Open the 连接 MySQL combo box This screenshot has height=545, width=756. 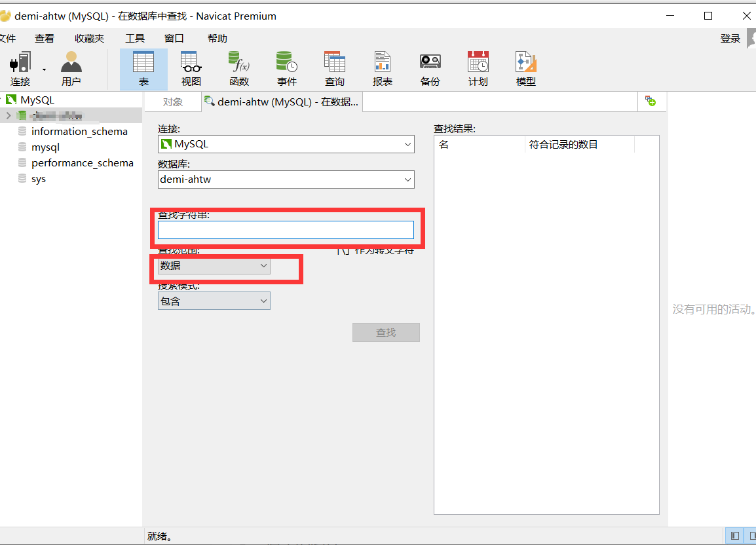286,144
